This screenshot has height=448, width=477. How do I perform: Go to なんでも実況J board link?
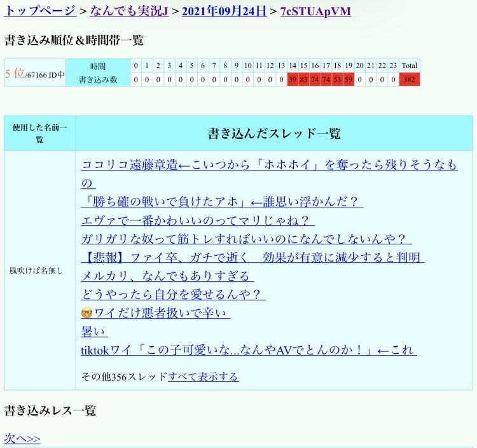tap(129, 11)
